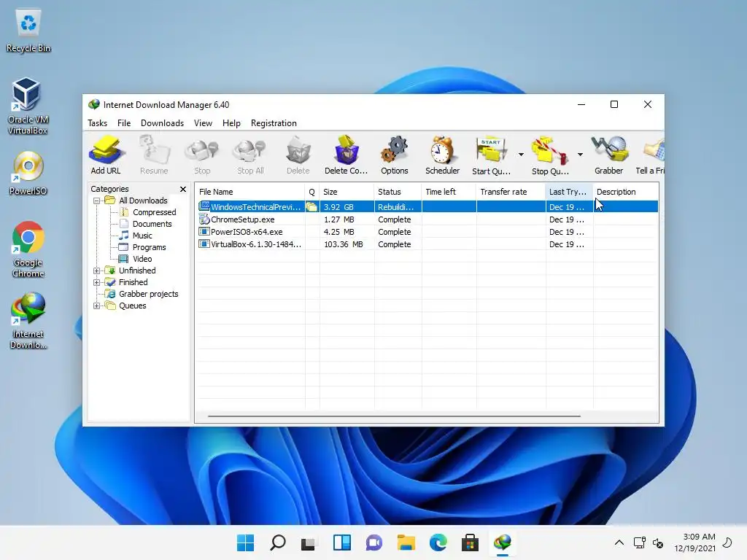Expand the Queues tree node
747x560 pixels.
tap(97, 306)
